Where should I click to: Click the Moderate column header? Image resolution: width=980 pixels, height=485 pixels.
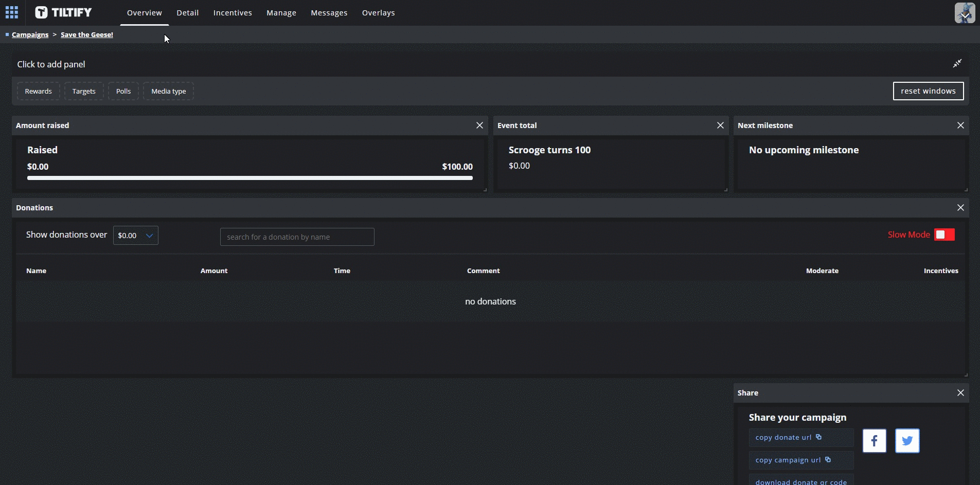pos(822,271)
